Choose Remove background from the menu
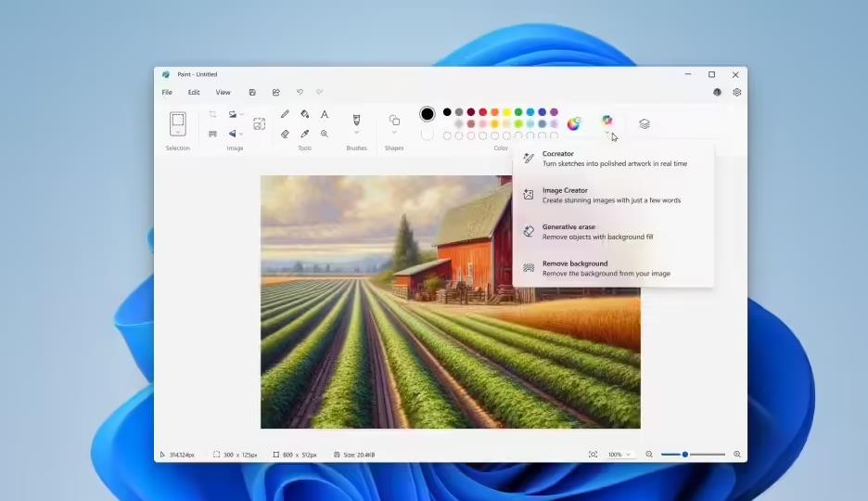 (613, 268)
